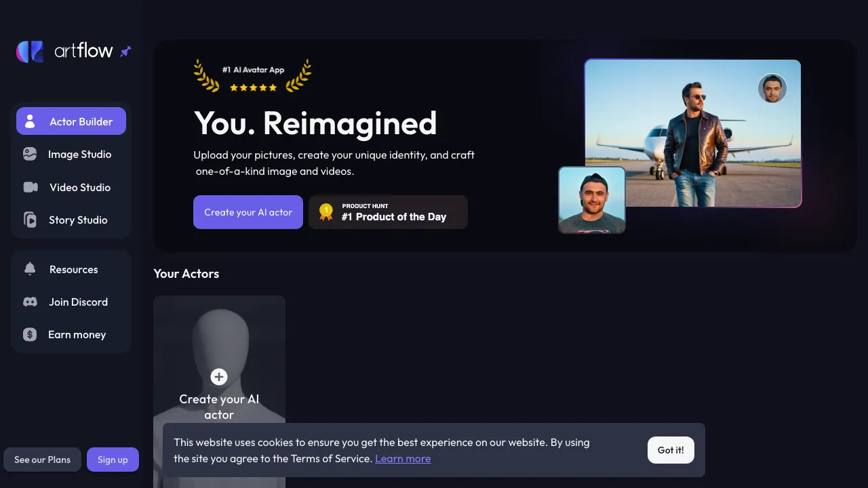This screenshot has width=868, height=488.
Task: Click the Product Hunt #1 Product badge
Action: click(388, 212)
